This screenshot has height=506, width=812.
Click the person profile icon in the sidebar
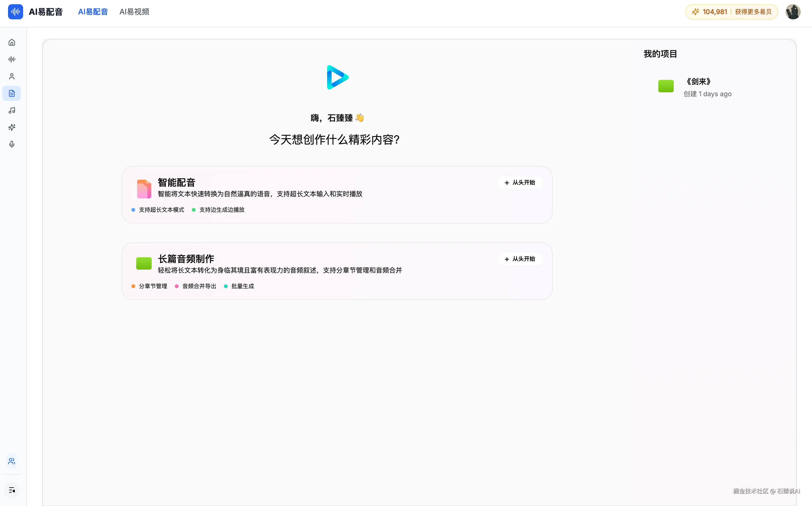tap(12, 76)
